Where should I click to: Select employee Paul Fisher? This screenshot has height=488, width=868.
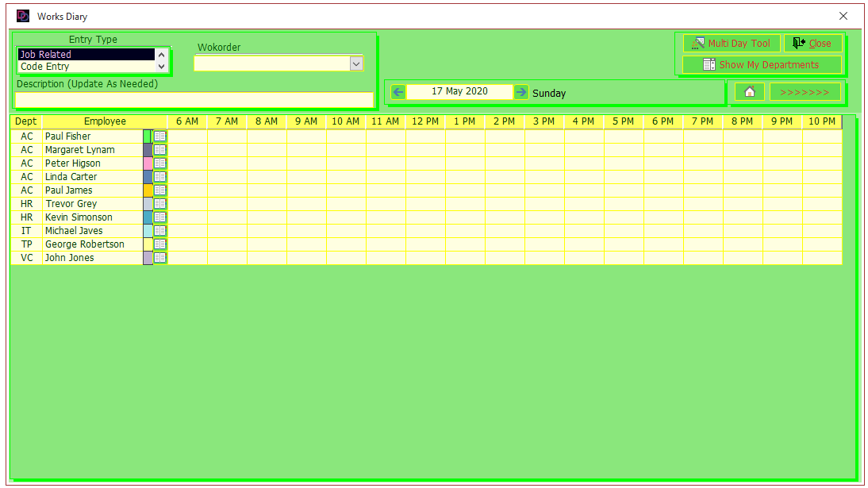[93, 136]
